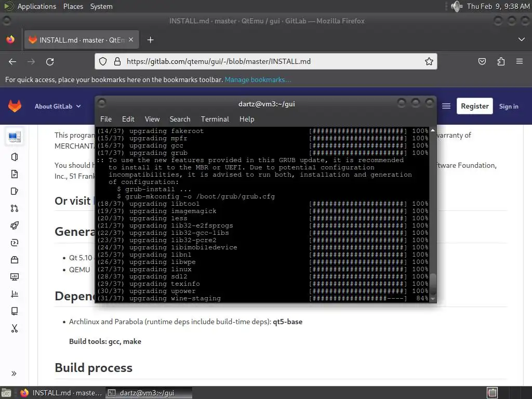Go back using Firefox back arrow
This screenshot has height=399, width=532.
12,61
